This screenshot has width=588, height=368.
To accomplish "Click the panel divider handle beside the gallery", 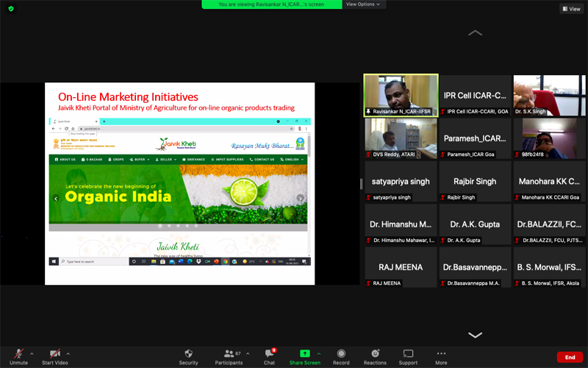I will click(x=361, y=183).
